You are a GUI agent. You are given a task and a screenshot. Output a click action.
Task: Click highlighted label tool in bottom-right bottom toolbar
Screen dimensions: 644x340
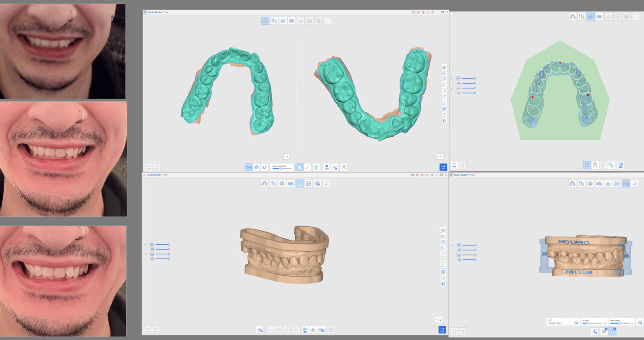click(612, 331)
